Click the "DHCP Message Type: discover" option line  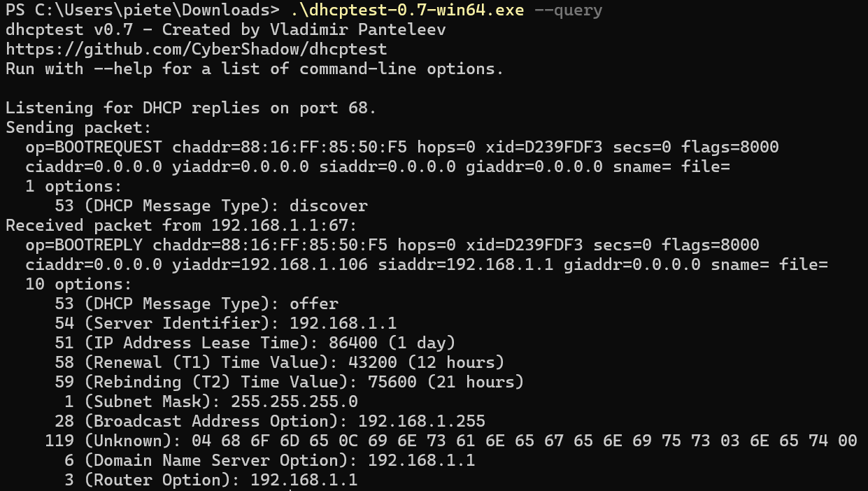211,206
